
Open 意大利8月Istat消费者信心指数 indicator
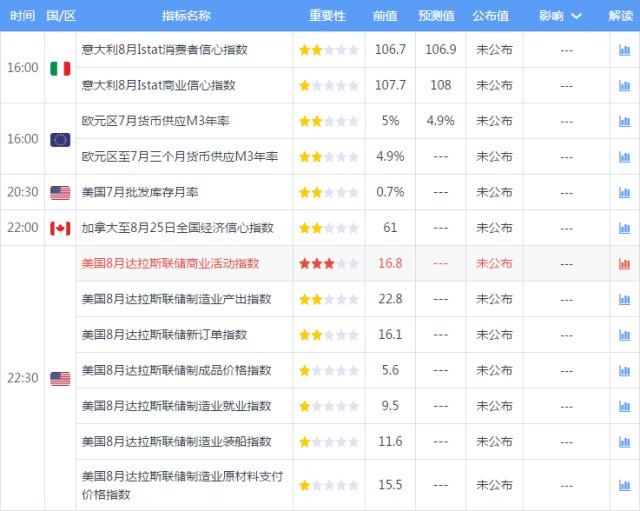pos(164,49)
